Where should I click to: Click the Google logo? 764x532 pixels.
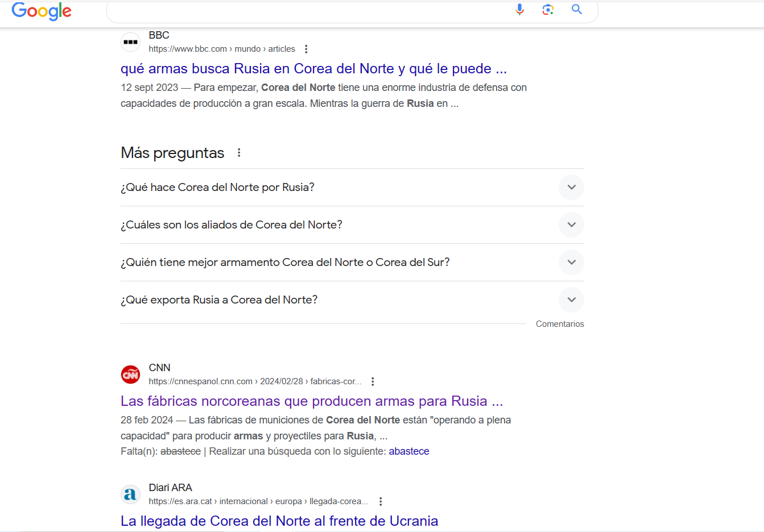[42, 11]
